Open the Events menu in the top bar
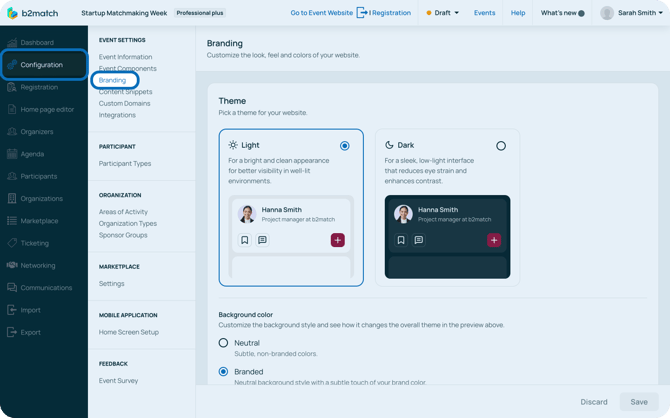This screenshot has height=418, width=670. [484, 13]
